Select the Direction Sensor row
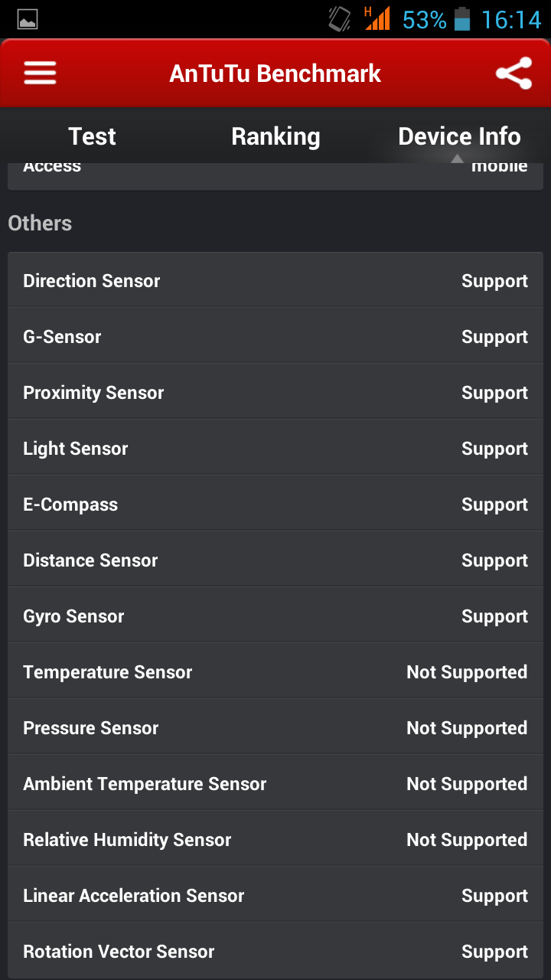551x980 pixels. 275,280
